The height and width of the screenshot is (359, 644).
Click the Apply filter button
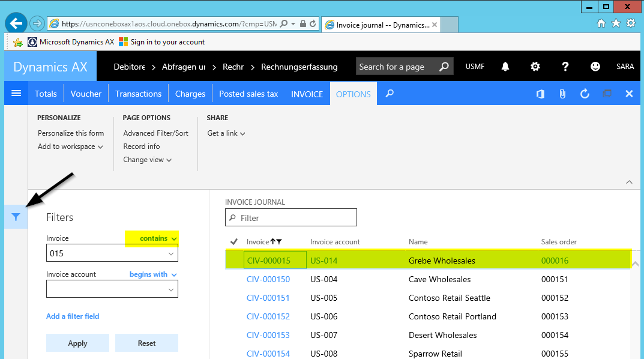pos(77,343)
